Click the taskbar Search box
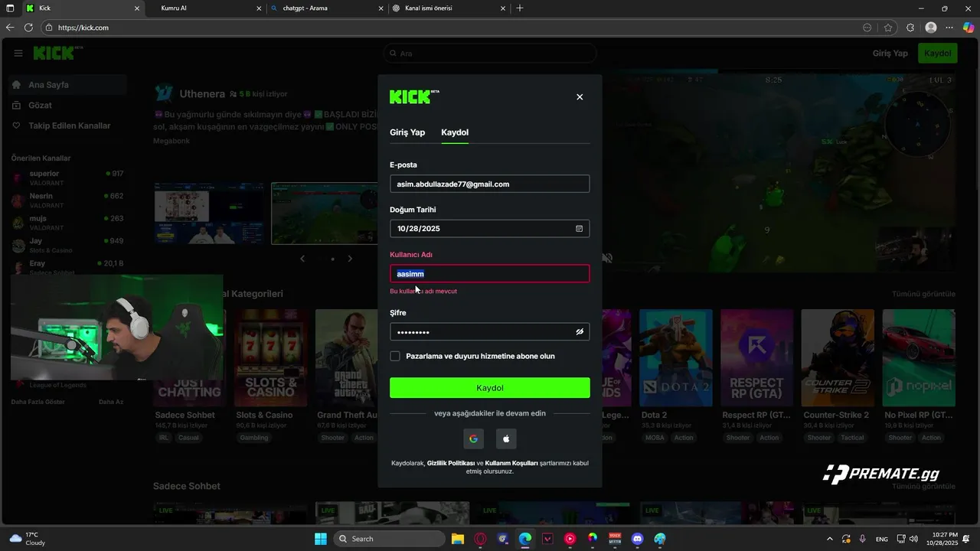 pos(390,539)
